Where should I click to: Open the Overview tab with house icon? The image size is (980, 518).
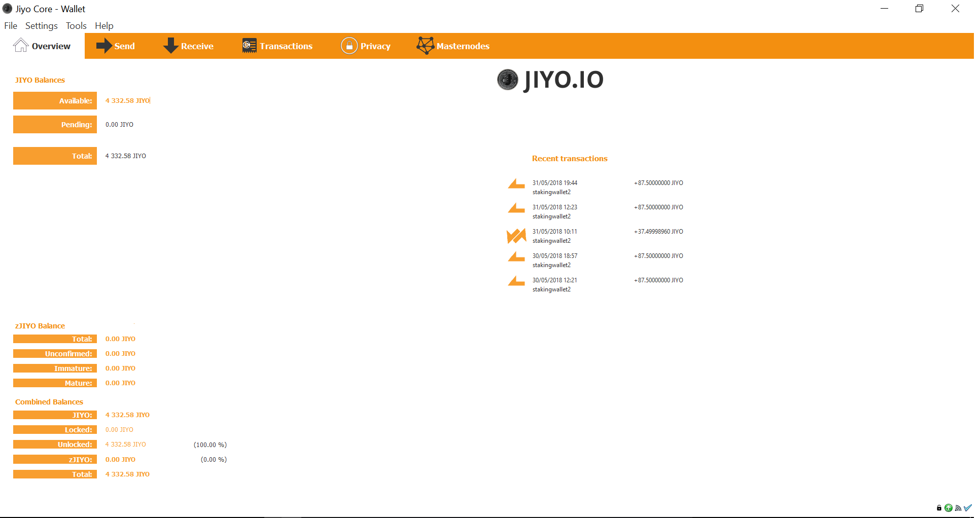click(42, 46)
